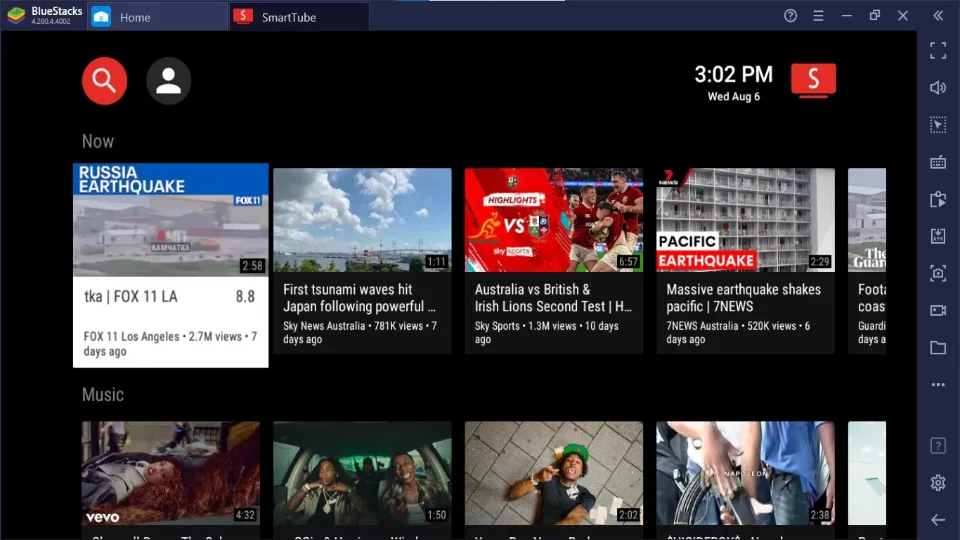Play the 2:02 music video thumbnail
Viewport: 960px width, 540px height.
(x=554, y=473)
